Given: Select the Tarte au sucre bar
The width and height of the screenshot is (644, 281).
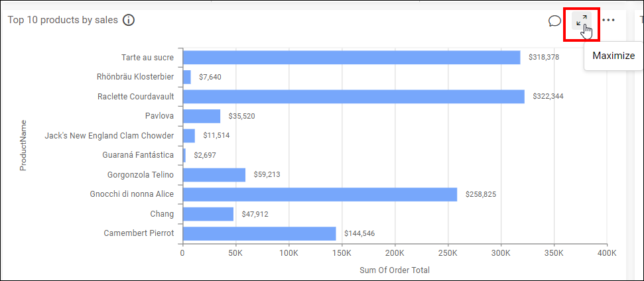Looking at the screenshot, I should click(x=351, y=58).
